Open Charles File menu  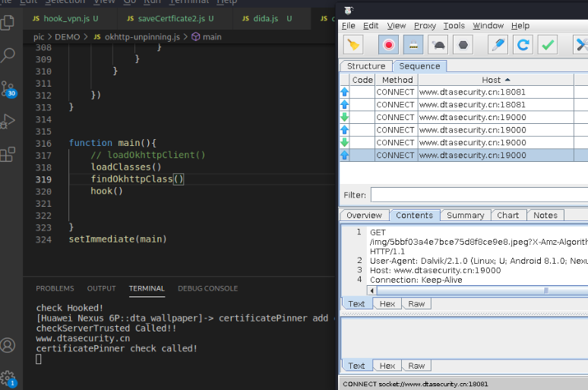point(349,26)
